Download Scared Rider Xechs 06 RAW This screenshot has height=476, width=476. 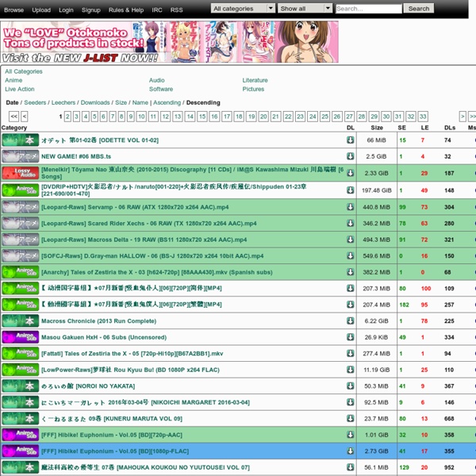[x=351, y=223]
